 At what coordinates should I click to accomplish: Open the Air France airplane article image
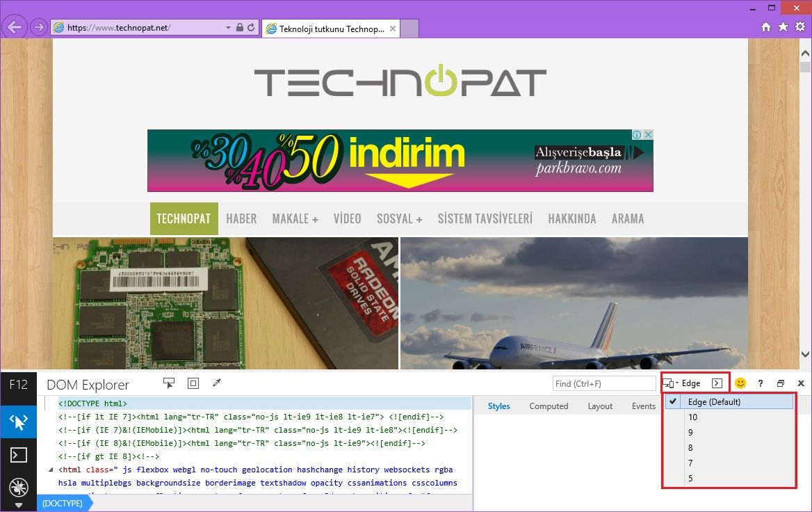(574, 303)
